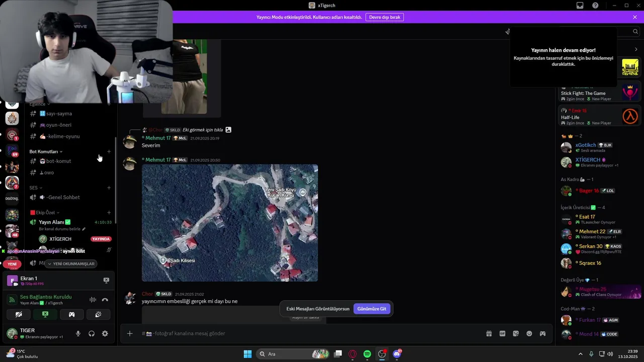This screenshot has width=644, height=362.
Task: Dismiss the Yayıncı Modu banner
Action: coord(635,17)
